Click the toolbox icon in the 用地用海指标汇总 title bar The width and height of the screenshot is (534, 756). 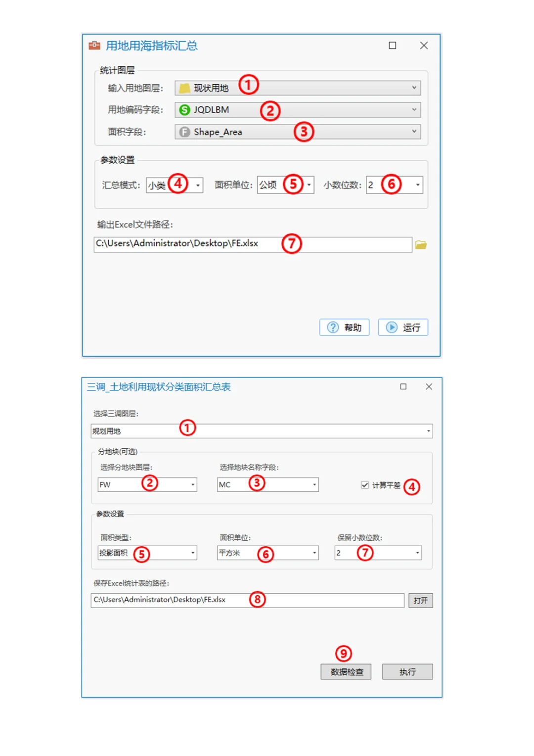coord(94,45)
